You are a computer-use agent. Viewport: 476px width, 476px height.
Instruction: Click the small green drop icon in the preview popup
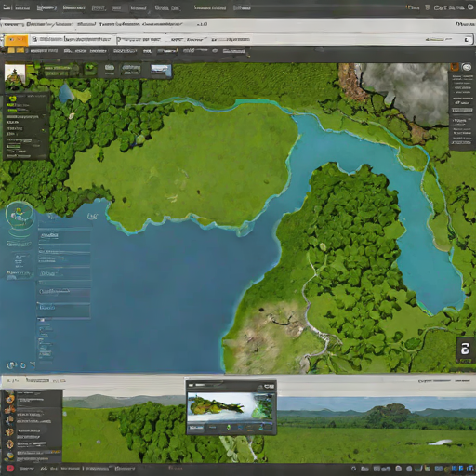click(x=229, y=428)
